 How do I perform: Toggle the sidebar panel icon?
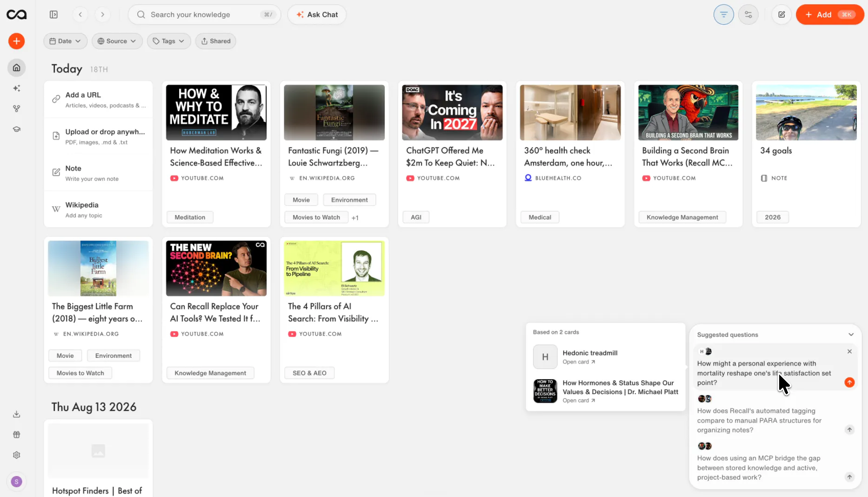54,14
